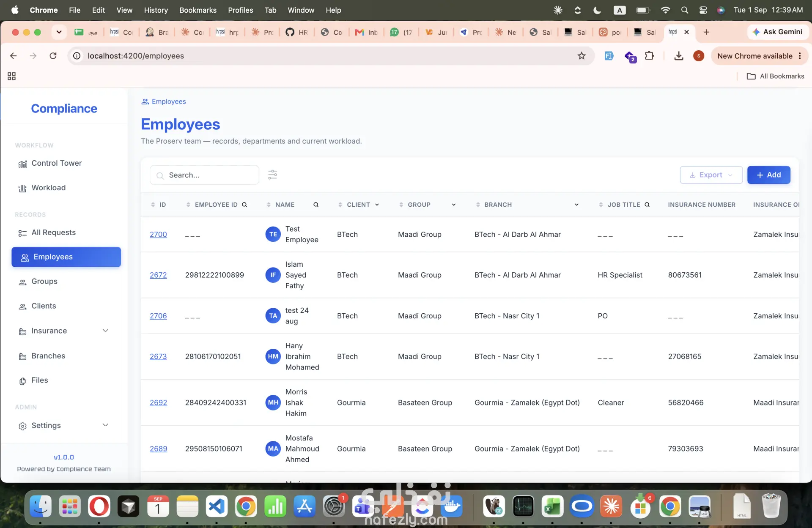This screenshot has height=528, width=812.
Task: Open the Branch column filter dropdown
Action: (x=576, y=205)
